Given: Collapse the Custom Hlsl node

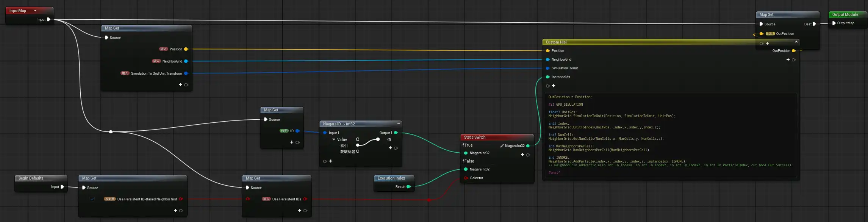Looking at the screenshot, I should 796,42.
